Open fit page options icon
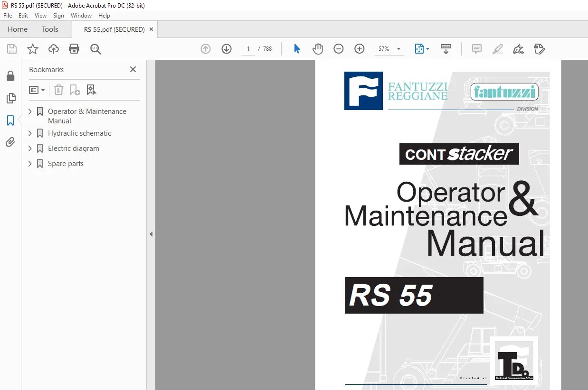 tap(422, 49)
